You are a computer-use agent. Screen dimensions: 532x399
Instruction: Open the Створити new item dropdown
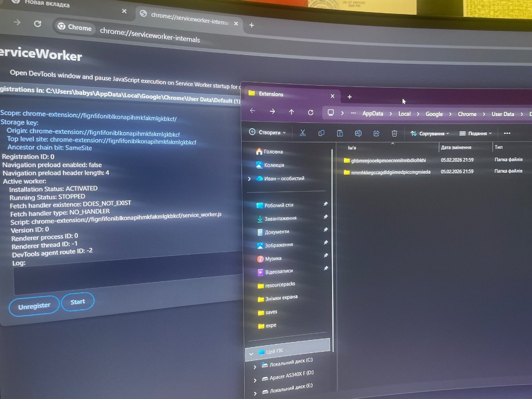[x=267, y=132]
